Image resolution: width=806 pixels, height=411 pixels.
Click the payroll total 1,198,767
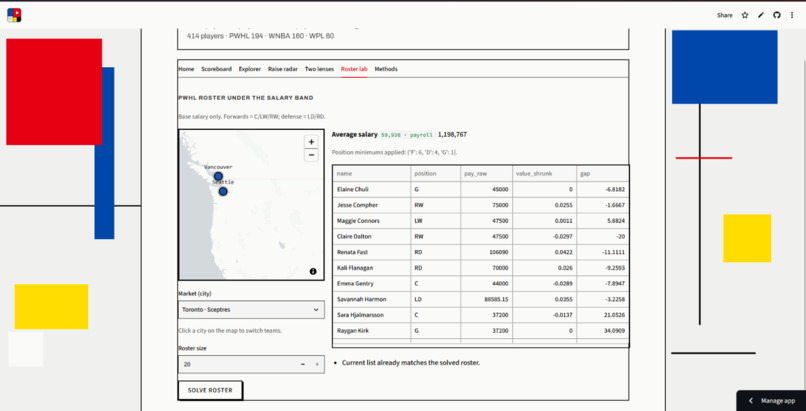(x=452, y=135)
